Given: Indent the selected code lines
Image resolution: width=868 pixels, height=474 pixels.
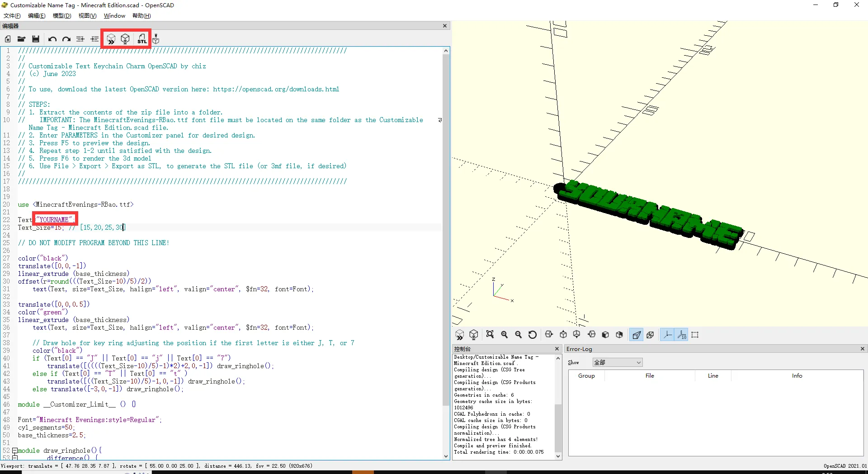Looking at the screenshot, I should (x=94, y=39).
